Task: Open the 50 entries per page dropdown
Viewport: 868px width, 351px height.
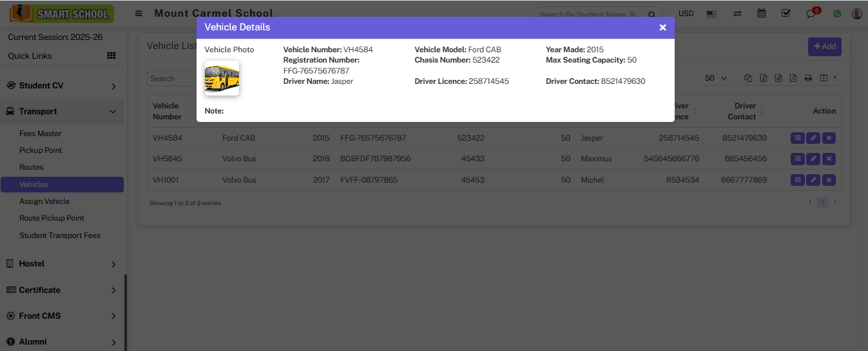Action: point(716,78)
